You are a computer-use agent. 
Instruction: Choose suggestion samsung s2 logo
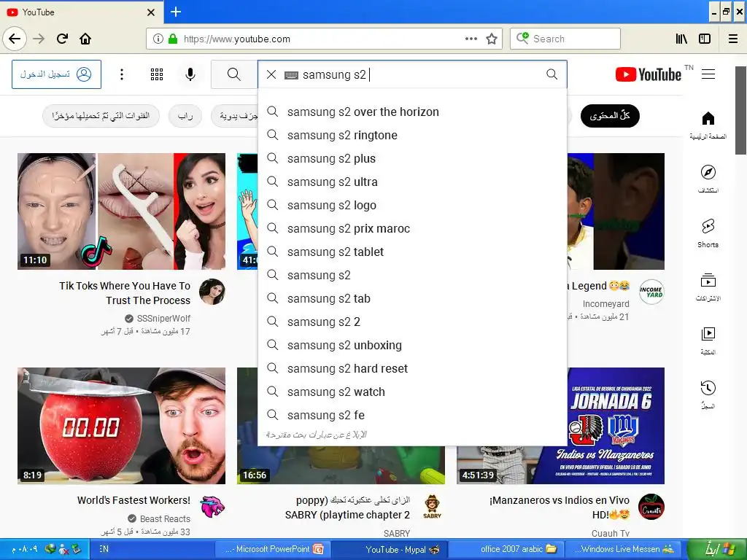coord(413,205)
